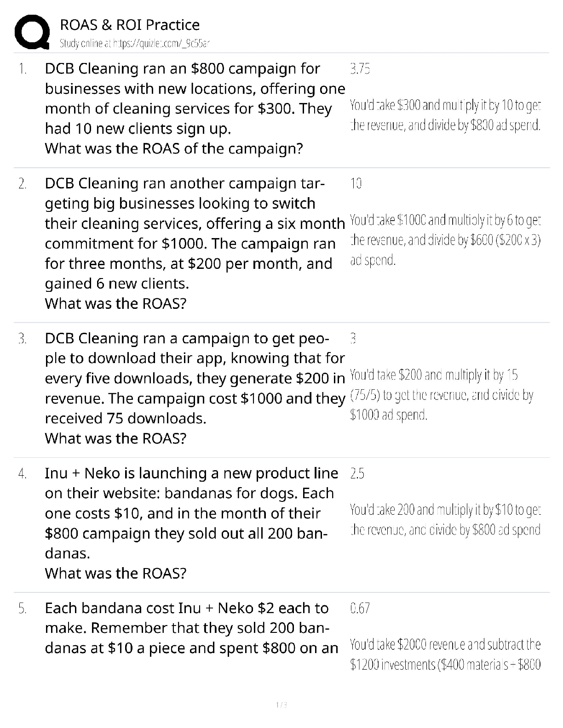
Task: Click the Inu + Neko bandanas question text
Action: [191, 523]
